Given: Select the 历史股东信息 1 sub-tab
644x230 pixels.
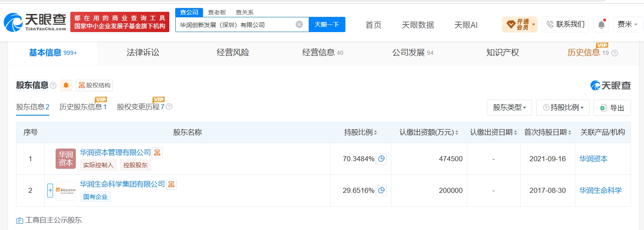Looking at the screenshot, I should (83, 107).
